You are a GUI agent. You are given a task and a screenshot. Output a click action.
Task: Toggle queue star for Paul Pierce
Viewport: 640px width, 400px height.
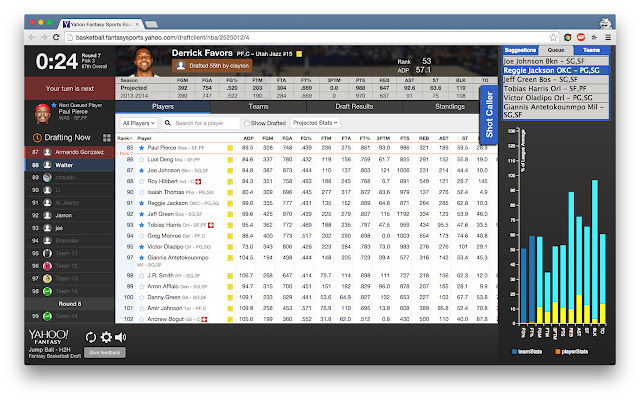(x=142, y=148)
